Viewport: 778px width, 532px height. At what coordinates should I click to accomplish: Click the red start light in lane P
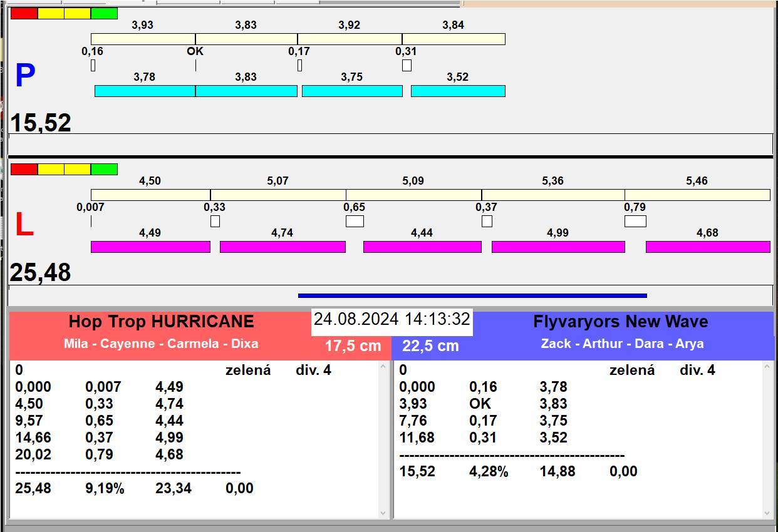click(x=24, y=13)
